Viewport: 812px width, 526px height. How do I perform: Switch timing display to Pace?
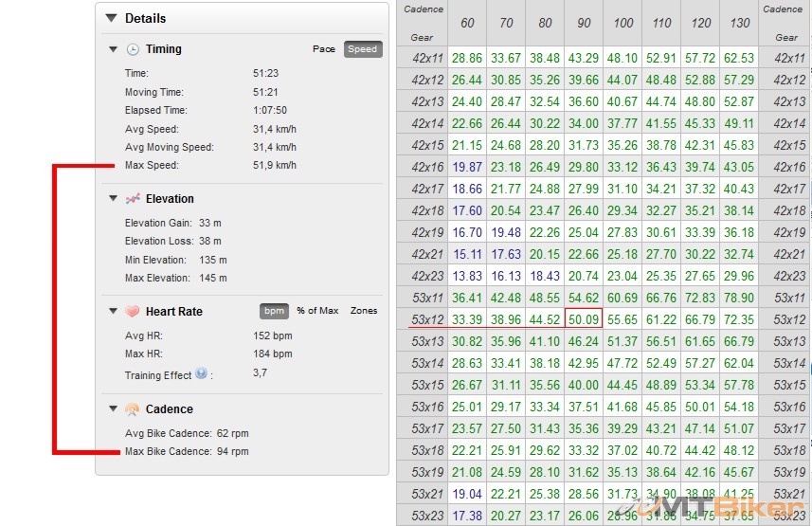tap(324, 49)
